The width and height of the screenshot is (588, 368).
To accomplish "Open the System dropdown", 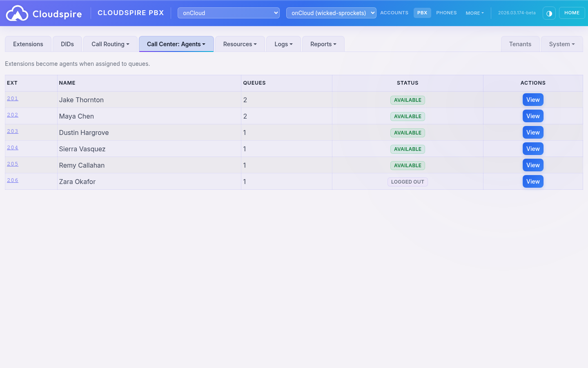I will pos(561,44).
